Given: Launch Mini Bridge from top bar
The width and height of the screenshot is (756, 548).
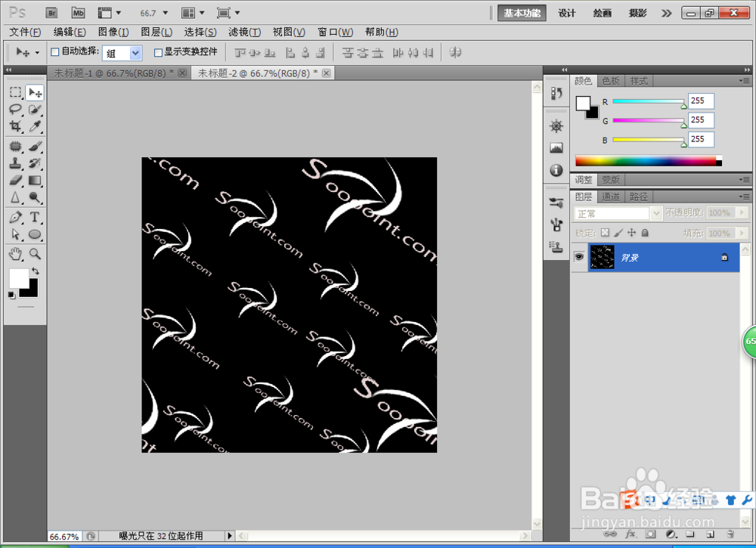Looking at the screenshot, I should 78,13.
